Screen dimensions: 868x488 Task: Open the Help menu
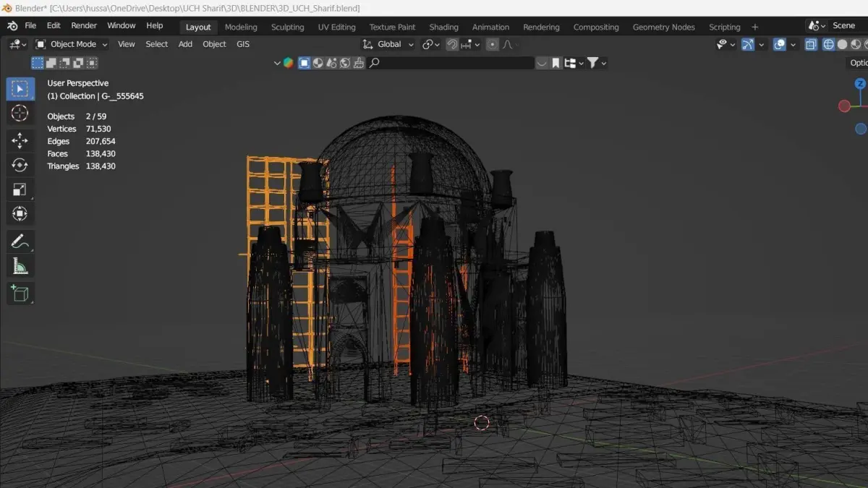[154, 25]
